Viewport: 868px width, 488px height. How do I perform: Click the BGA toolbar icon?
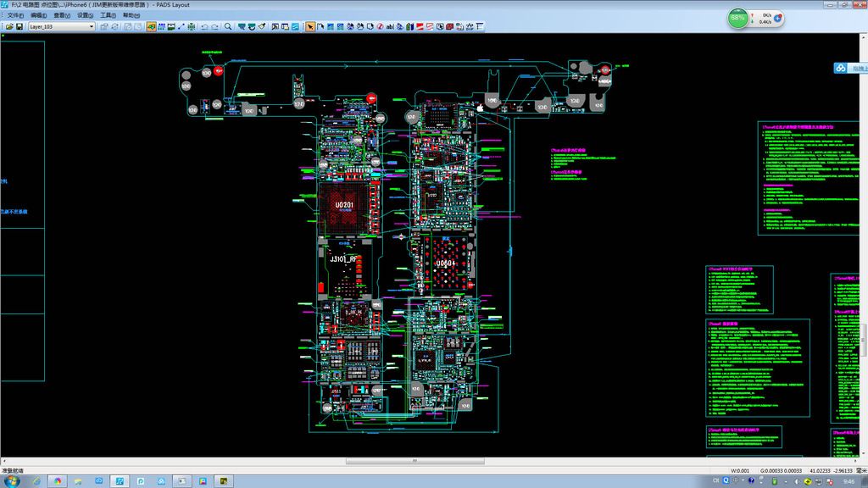coord(192,26)
